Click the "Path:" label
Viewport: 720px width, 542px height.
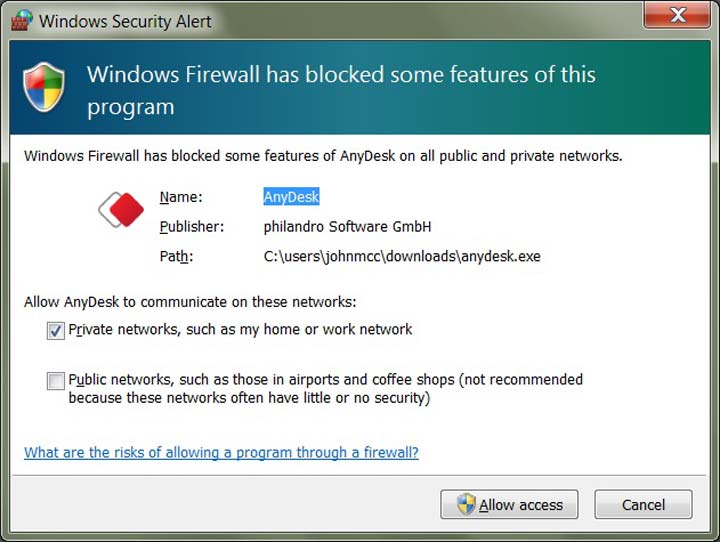click(x=175, y=257)
